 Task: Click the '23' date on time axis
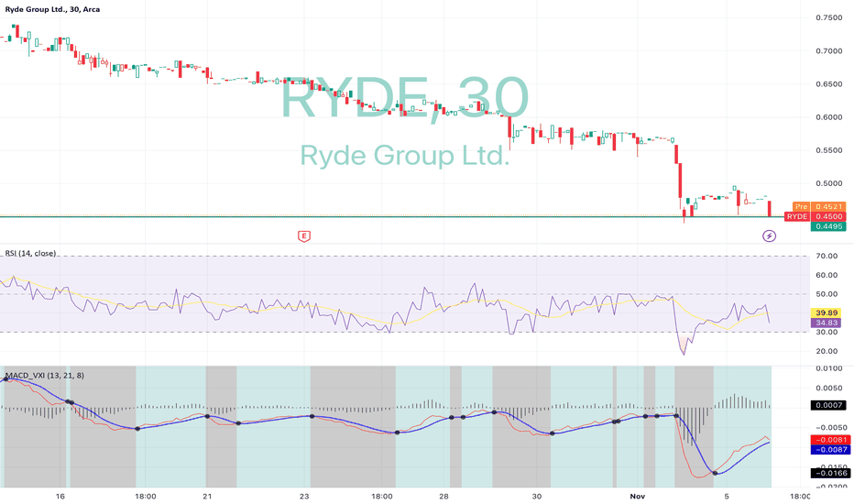(304, 497)
